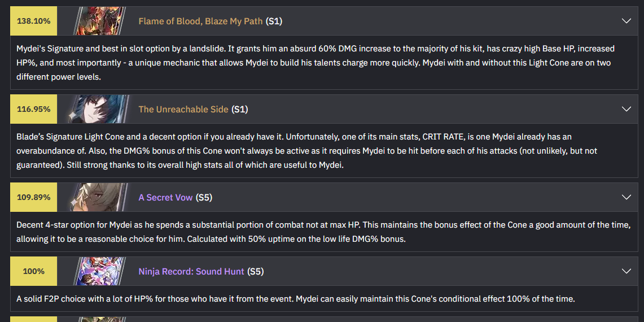This screenshot has height=322, width=644.
Task: Click the (S5) label next to Ninja Record
Action: pyautogui.click(x=256, y=271)
